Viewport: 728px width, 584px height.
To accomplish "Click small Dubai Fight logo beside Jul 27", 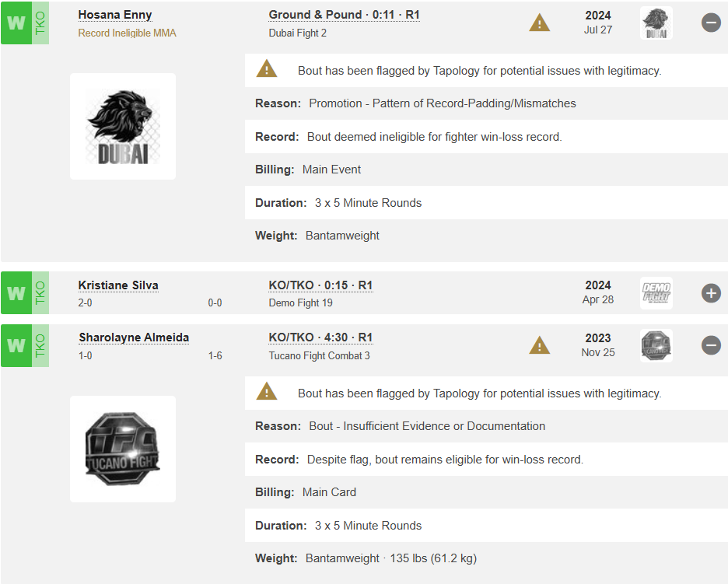I will (656, 23).
